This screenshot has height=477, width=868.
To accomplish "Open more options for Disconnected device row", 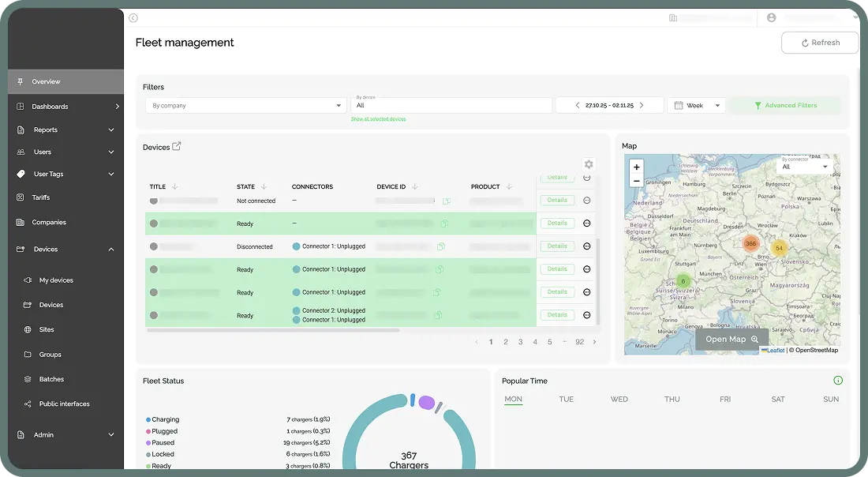I will click(587, 246).
